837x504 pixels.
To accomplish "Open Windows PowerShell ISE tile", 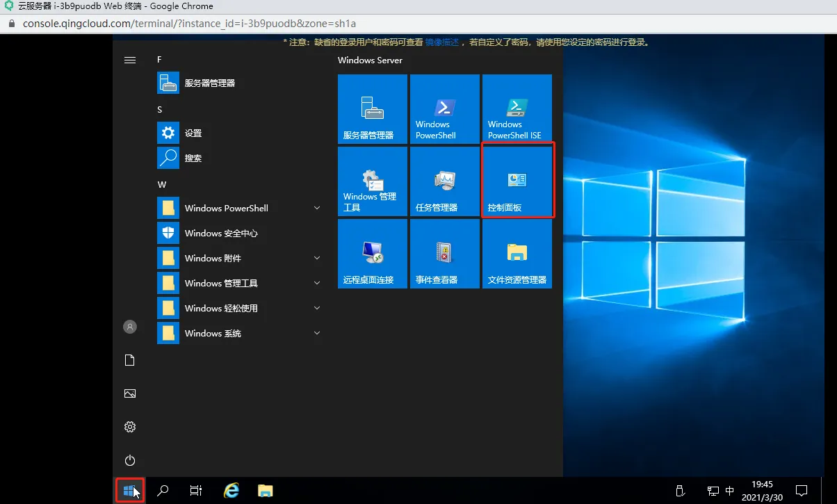I will coord(517,108).
